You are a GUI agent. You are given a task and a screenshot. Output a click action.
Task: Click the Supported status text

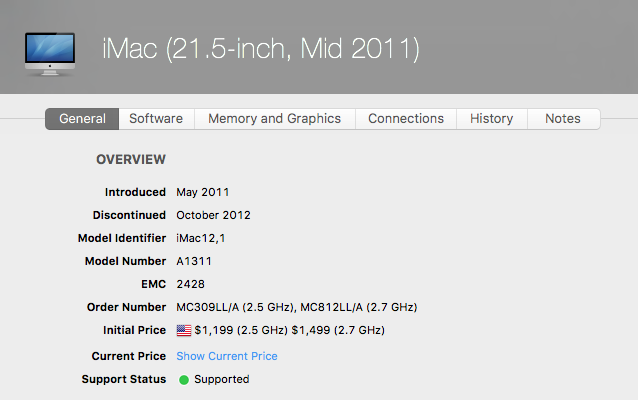click(x=221, y=380)
